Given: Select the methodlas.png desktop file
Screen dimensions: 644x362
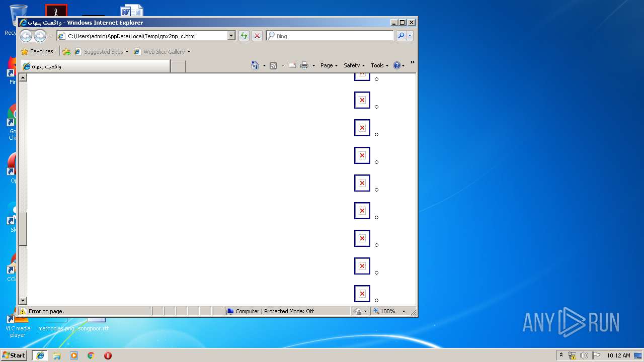Looking at the screenshot, I should tap(56, 324).
